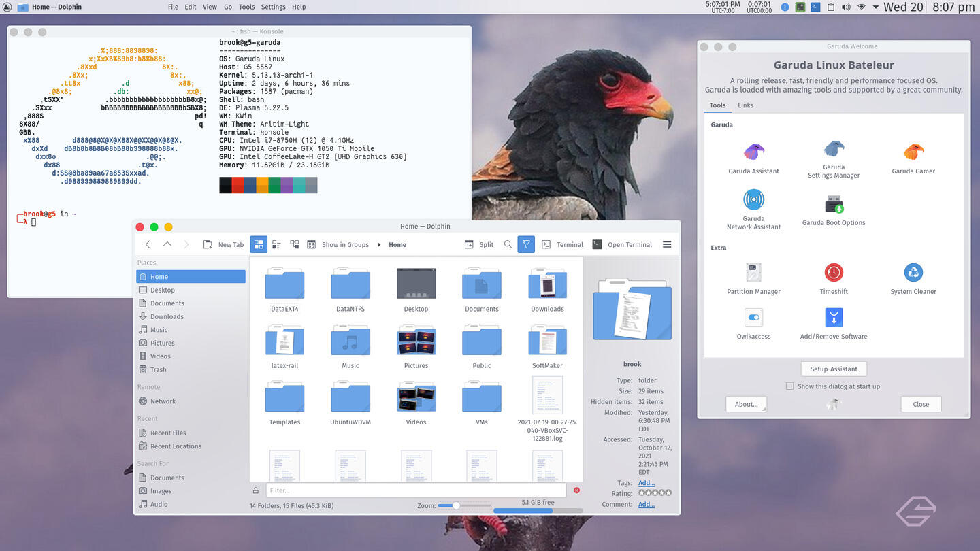Click Add link next to Tags
The width and height of the screenshot is (980, 551).
click(646, 483)
